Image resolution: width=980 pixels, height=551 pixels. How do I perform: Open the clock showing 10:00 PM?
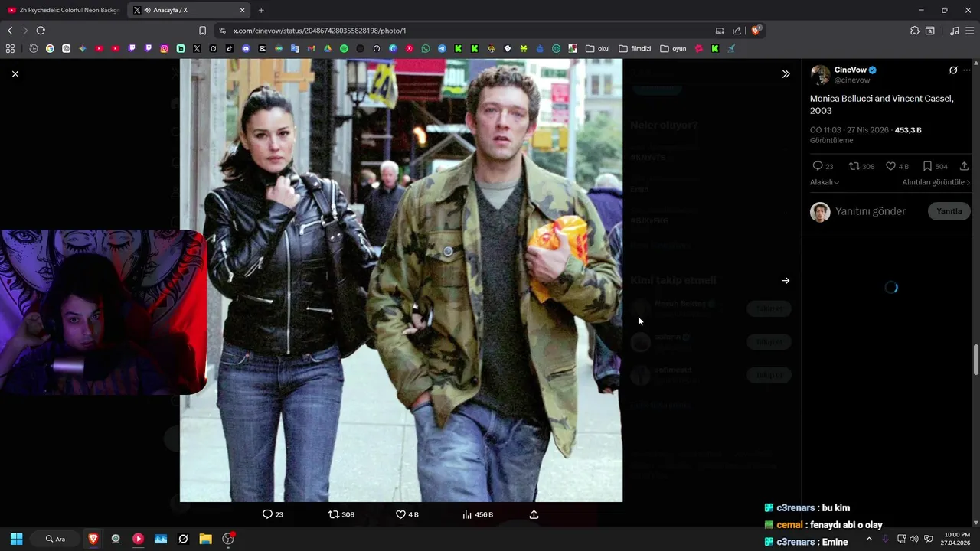click(957, 539)
